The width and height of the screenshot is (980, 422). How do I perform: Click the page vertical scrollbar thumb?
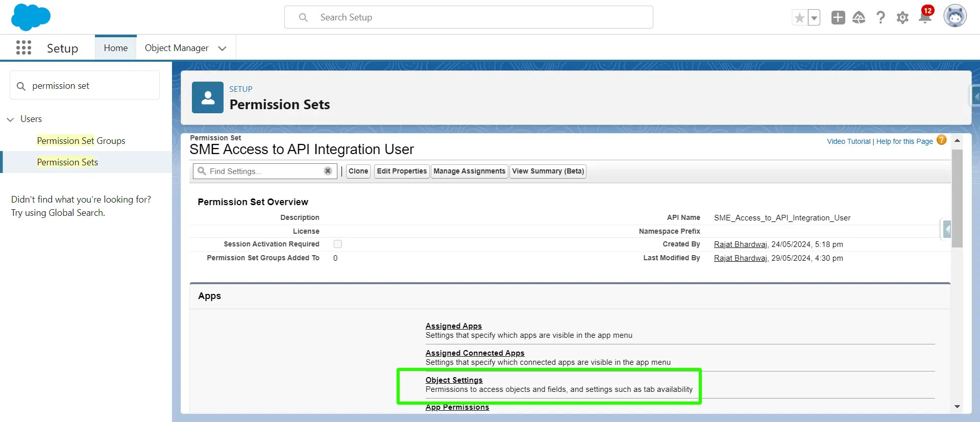click(957, 199)
